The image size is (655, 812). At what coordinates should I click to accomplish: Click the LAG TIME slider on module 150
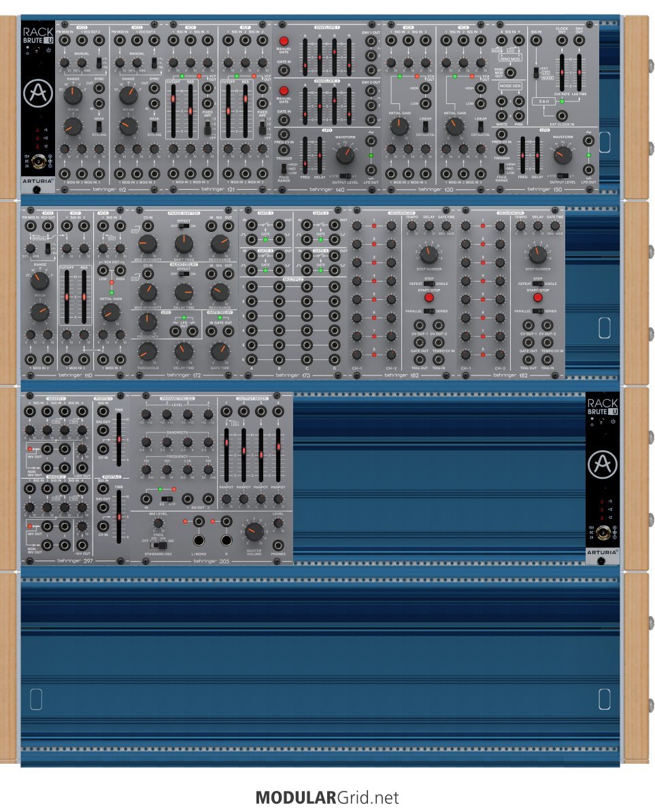click(x=579, y=72)
